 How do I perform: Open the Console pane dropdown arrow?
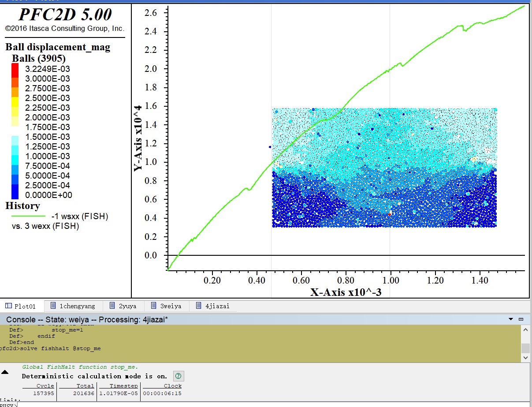[x=511, y=319]
